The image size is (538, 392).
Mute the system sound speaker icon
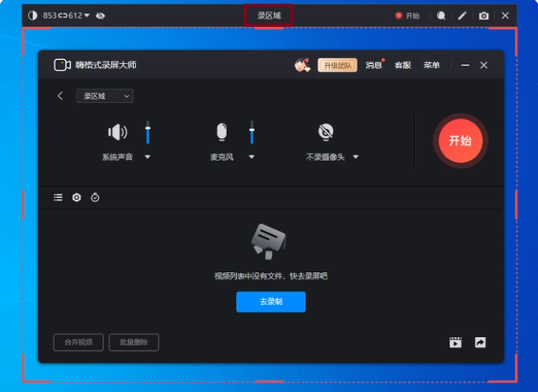click(x=118, y=132)
